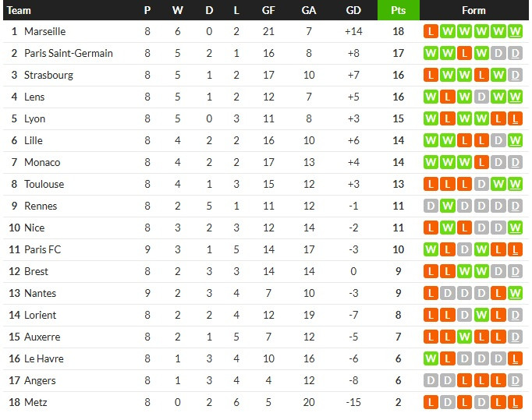The image size is (532, 420).
Task: Click the loss badge in Paris Saint-Germain's form
Action: pyautogui.click(x=465, y=54)
